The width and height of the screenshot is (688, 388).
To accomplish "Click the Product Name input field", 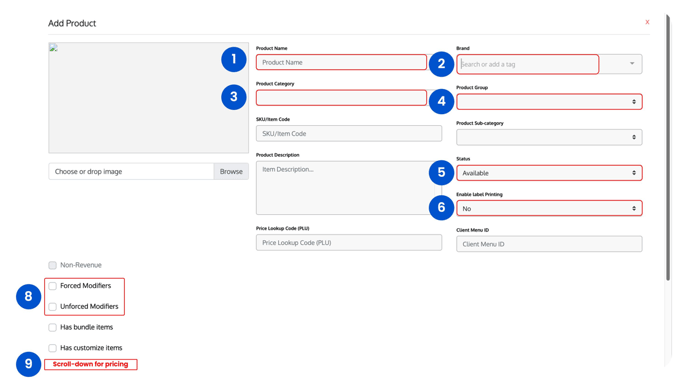I will pyautogui.click(x=341, y=62).
